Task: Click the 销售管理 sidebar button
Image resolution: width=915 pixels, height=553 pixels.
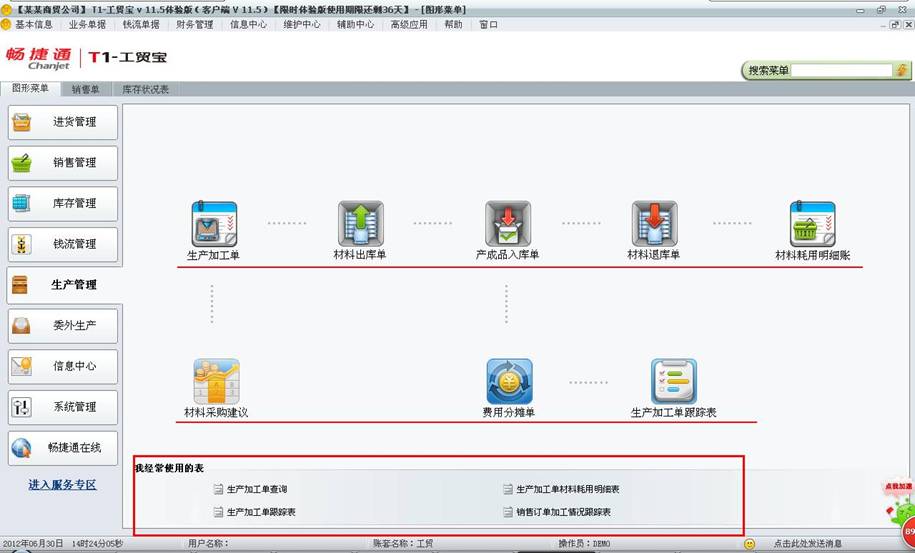Action: point(63,163)
